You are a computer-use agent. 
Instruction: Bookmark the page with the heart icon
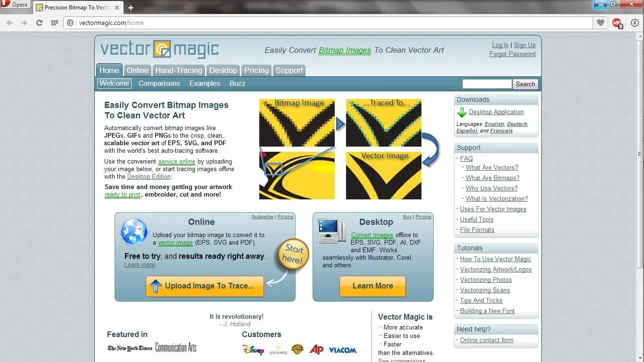pyautogui.click(x=600, y=23)
